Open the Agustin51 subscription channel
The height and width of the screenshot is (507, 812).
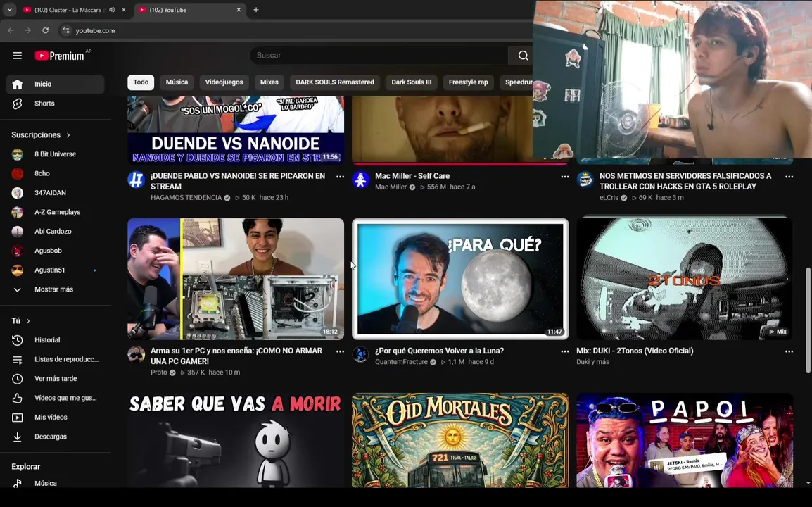coord(55,270)
